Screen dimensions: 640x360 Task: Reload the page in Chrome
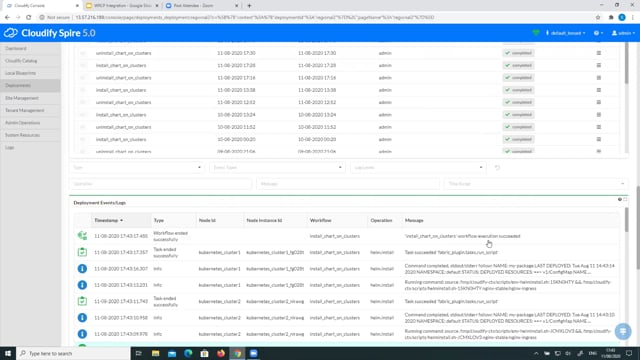point(29,18)
